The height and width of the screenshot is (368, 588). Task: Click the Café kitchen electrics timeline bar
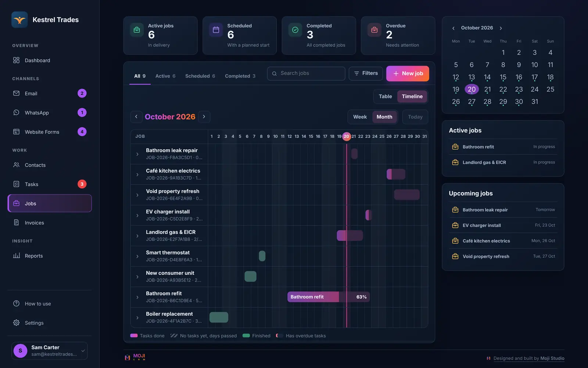pyautogui.click(x=396, y=174)
